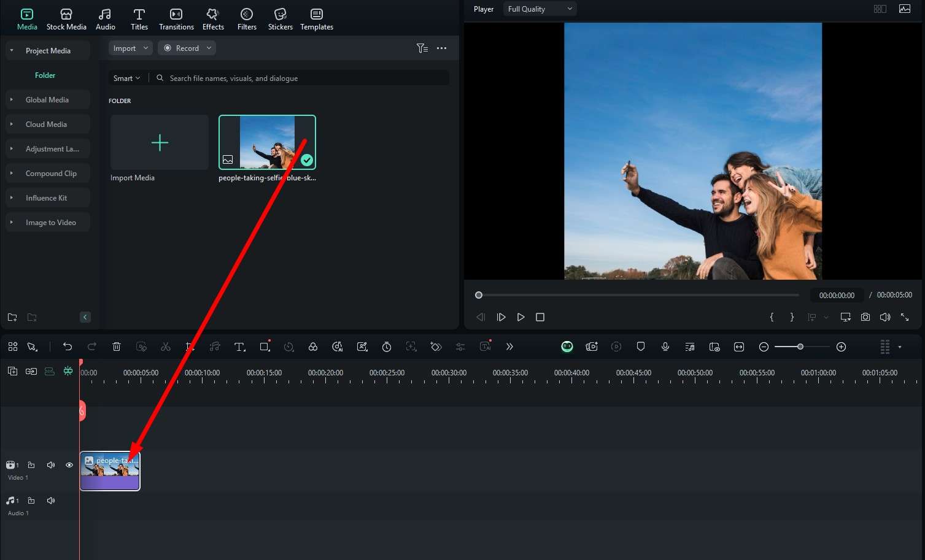
Task: Undo the last action
Action: 68,347
